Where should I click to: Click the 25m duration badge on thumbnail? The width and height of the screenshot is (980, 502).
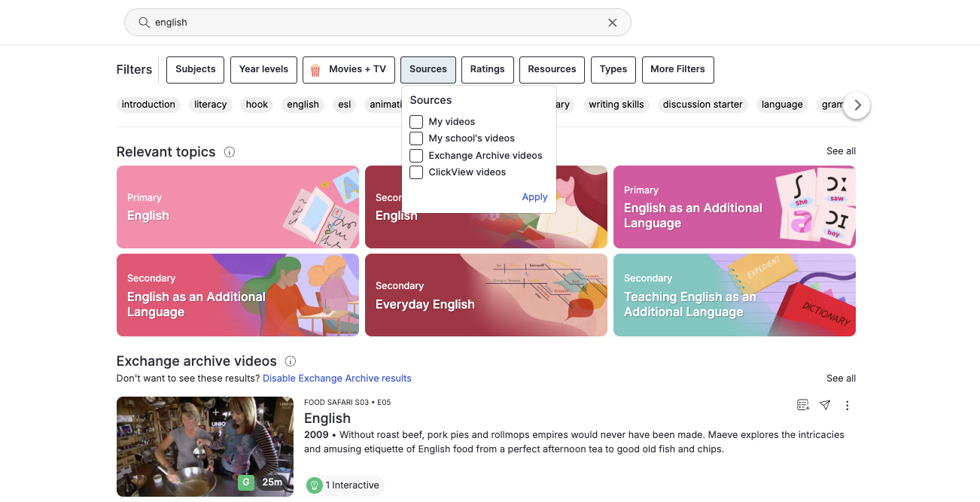pos(272,482)
